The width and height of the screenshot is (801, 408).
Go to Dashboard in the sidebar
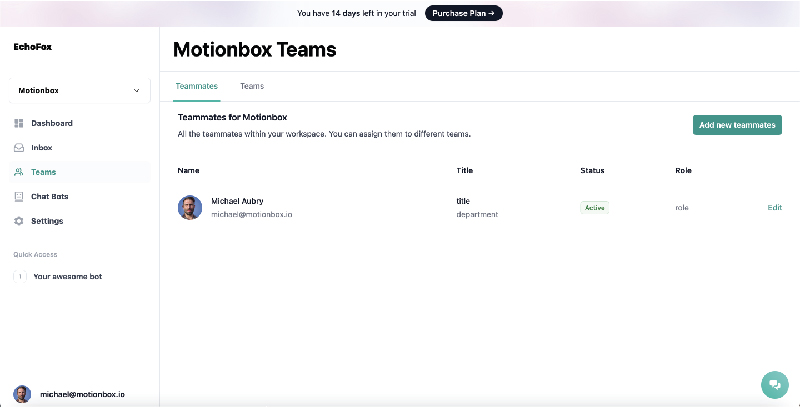pyautogui.click(x=51, y=123)
